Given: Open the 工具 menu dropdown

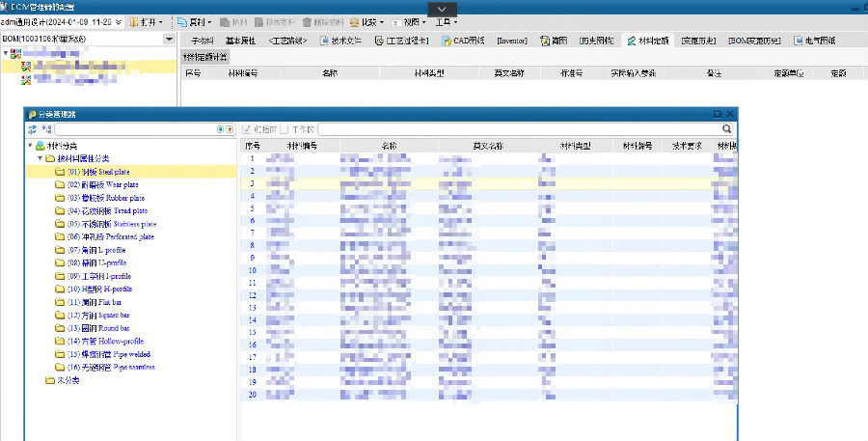Looking at the screenshot, I should coord(446,21).
